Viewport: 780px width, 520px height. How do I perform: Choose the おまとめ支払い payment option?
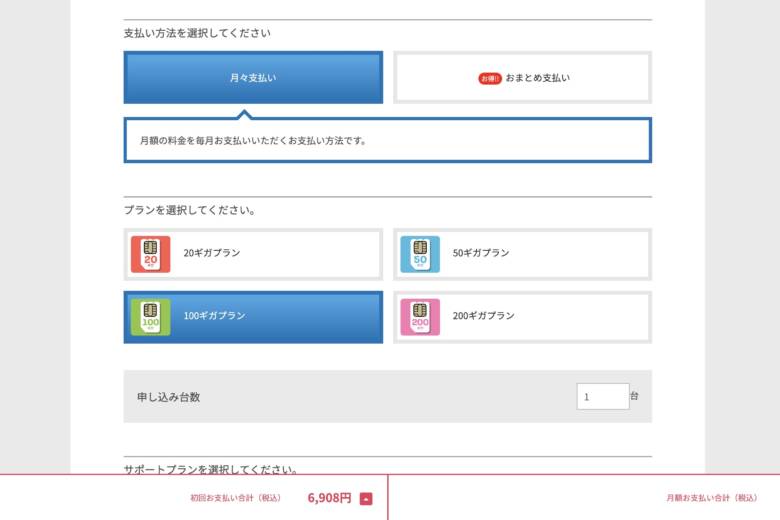(522, 78)
